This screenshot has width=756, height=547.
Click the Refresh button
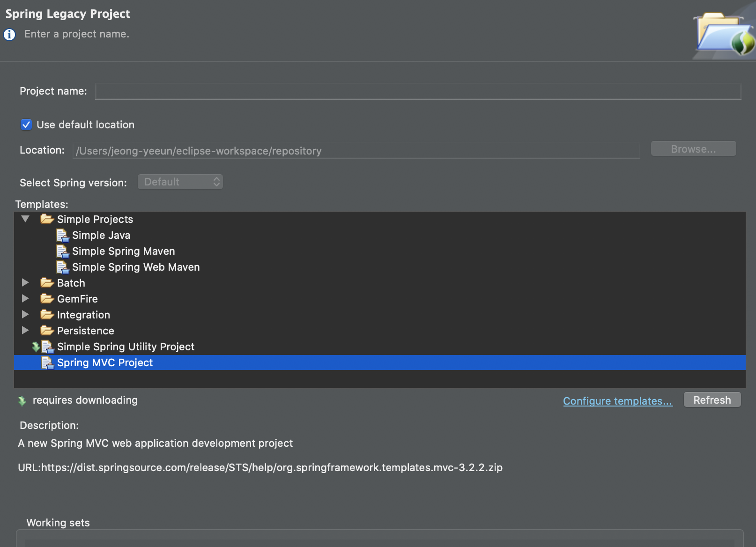[x=712, y=400]
